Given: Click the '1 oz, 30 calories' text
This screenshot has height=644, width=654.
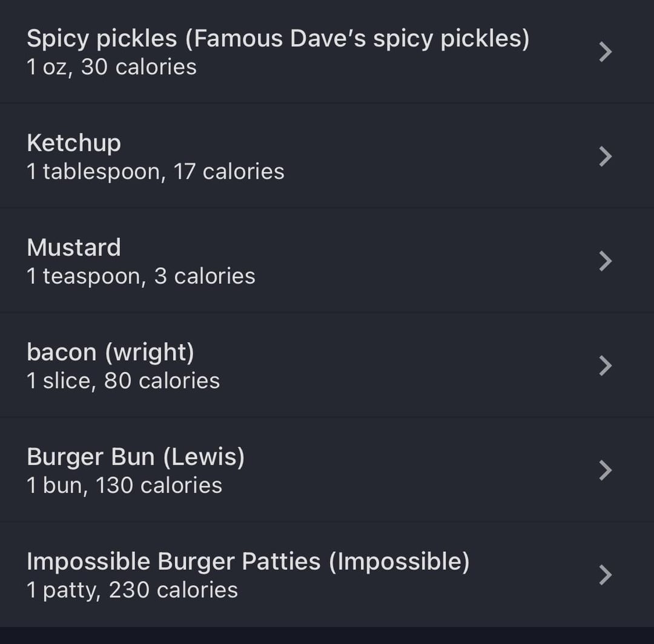Looking at the screenshot, I should point(112,67).
